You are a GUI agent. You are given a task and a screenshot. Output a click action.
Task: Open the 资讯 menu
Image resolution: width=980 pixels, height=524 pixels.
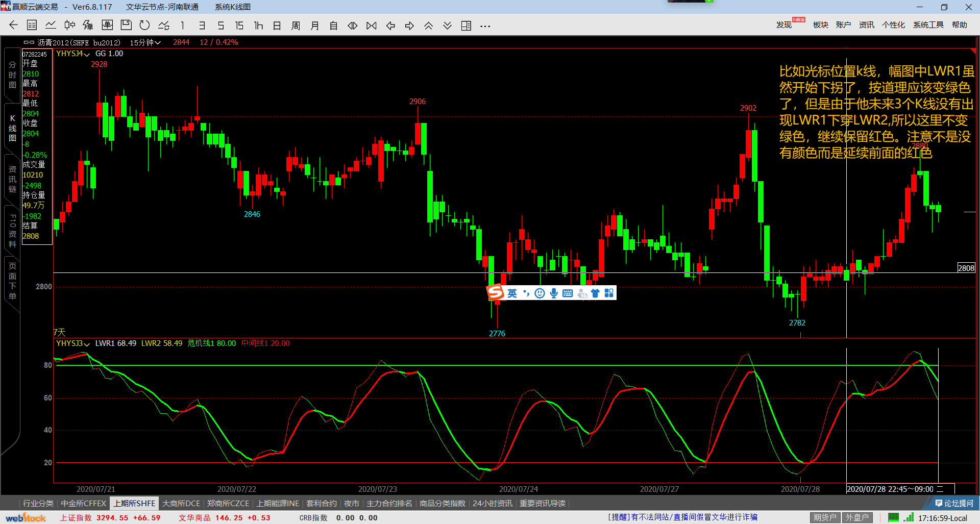pyautogui.click(x=867, y=25)
